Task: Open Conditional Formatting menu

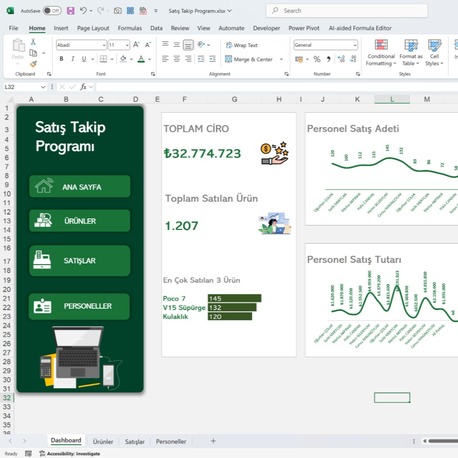Action: click(381, 52)
